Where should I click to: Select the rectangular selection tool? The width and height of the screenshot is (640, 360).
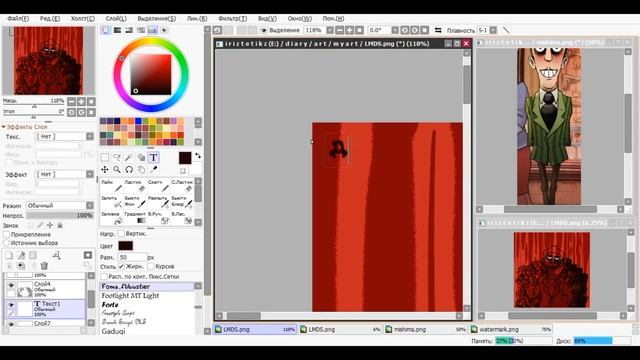105,158
